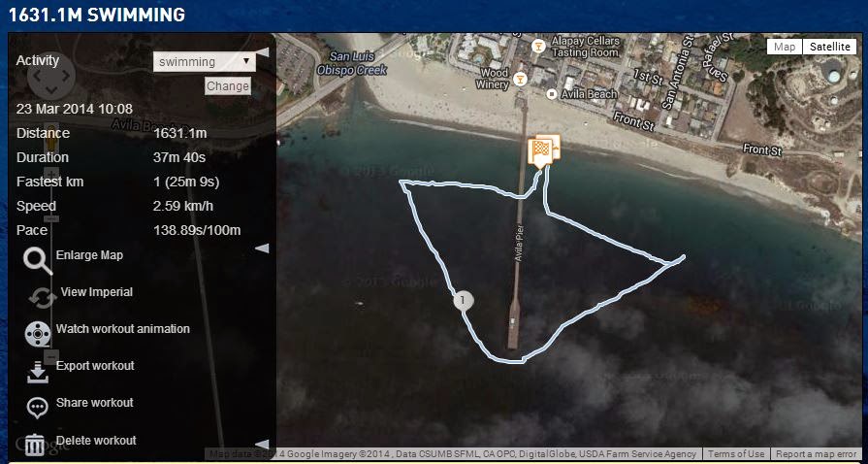This screenshot has width=868, height=464.
Task: Click the Share workout speech bubble icon
Action: 38,408
